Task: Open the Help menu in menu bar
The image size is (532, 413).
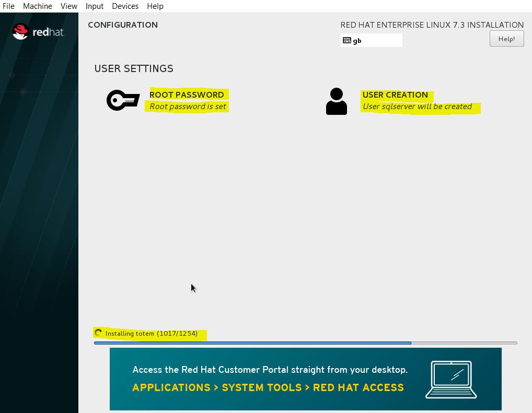Action: (155, 6)
